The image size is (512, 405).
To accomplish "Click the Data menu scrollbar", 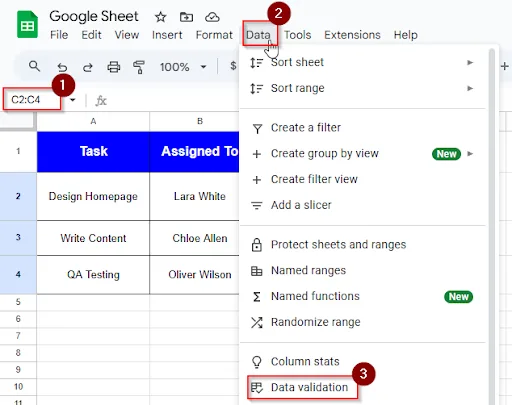I will pos(492,227).
